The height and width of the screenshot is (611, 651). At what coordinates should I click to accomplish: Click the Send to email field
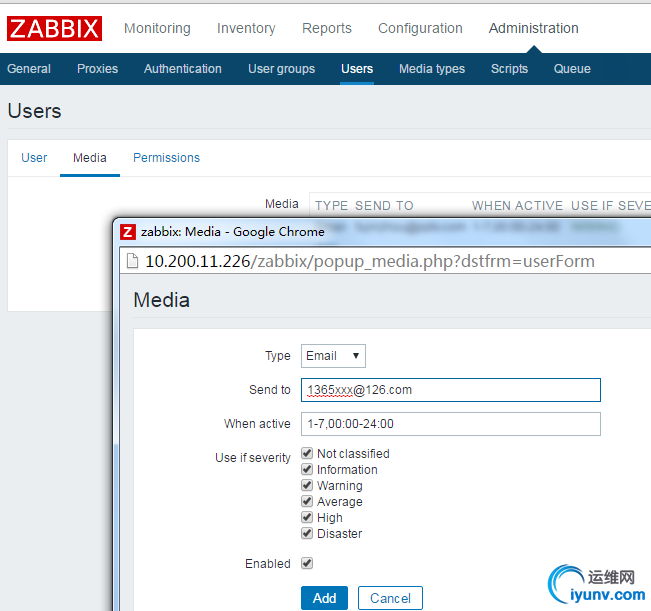tap(451, 390)
